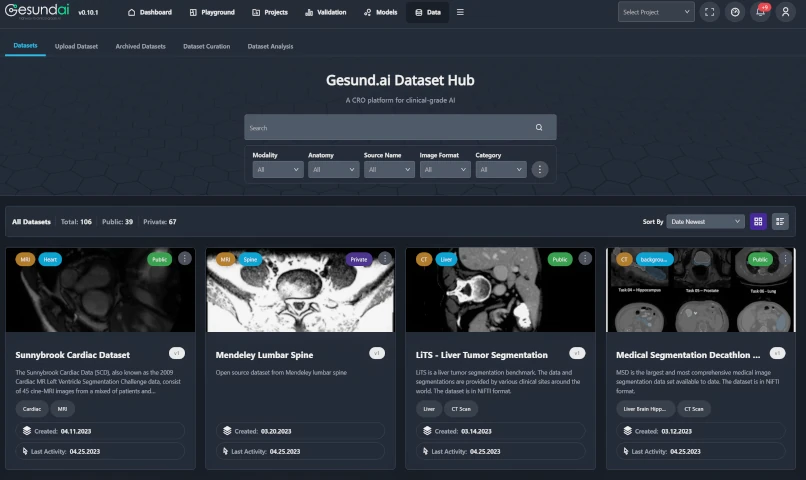Open the hamburger menu in top navigation
The image size is (806, 480).
coord(460,12)
